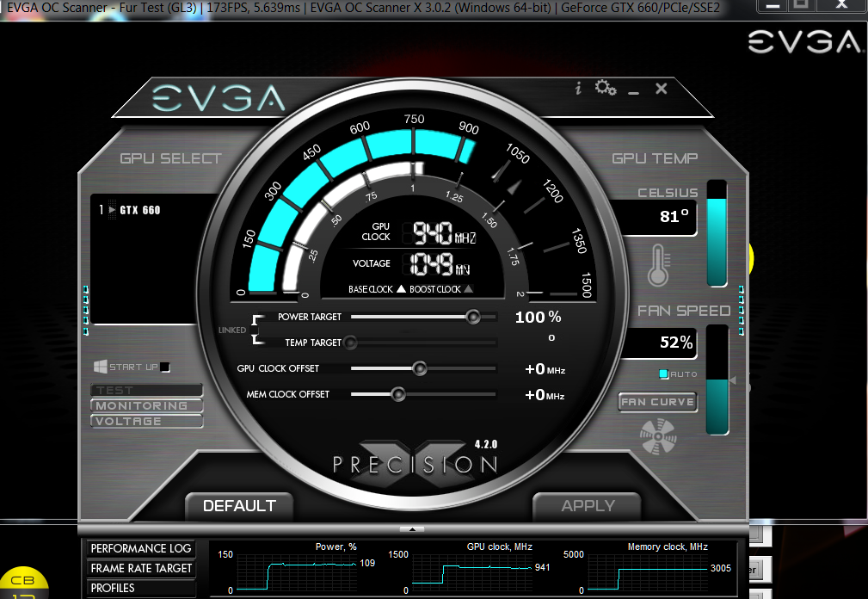Click the 1049 mV voltage readout
868x599 pixels.
[x=440, y=263]
